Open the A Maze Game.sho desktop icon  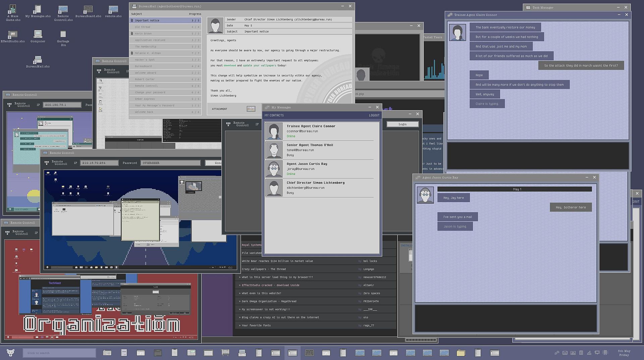coord(13,13)
